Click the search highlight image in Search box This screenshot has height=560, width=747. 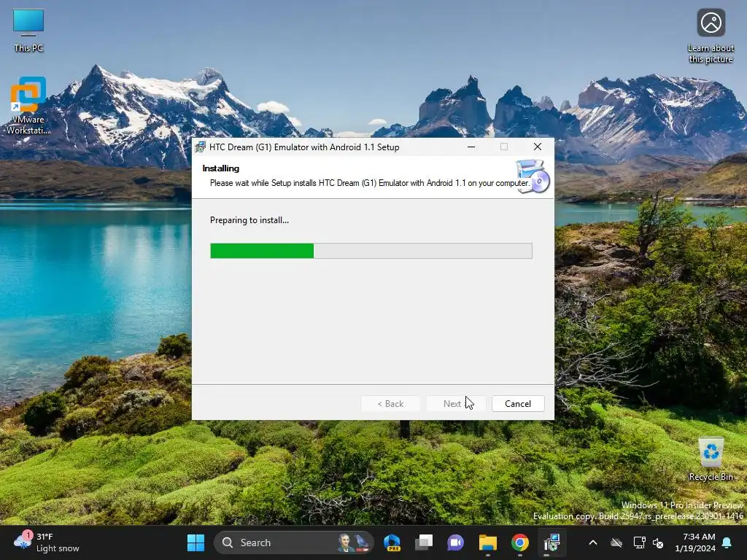click(x=354, y=542)
